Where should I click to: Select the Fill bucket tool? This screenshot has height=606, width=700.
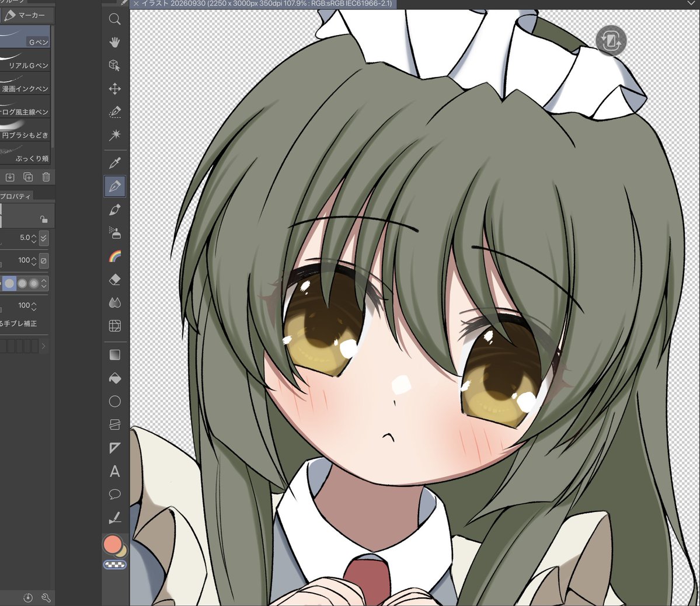click(x=115, y=378)
